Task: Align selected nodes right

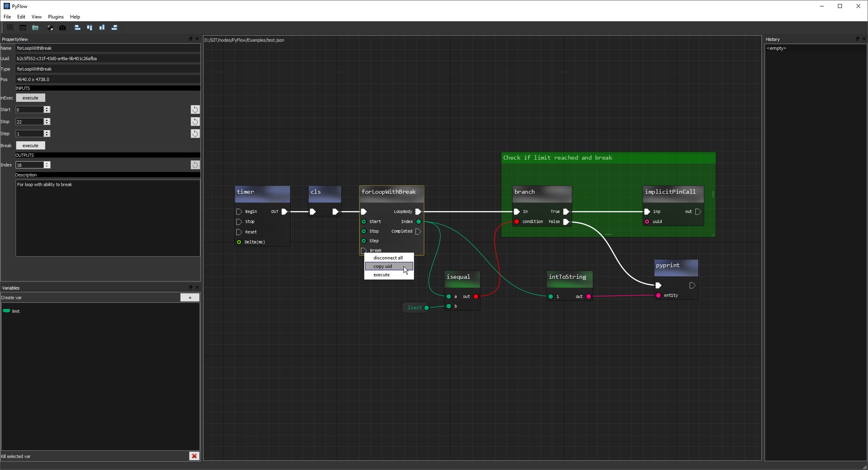Action: tap(114, 28)
